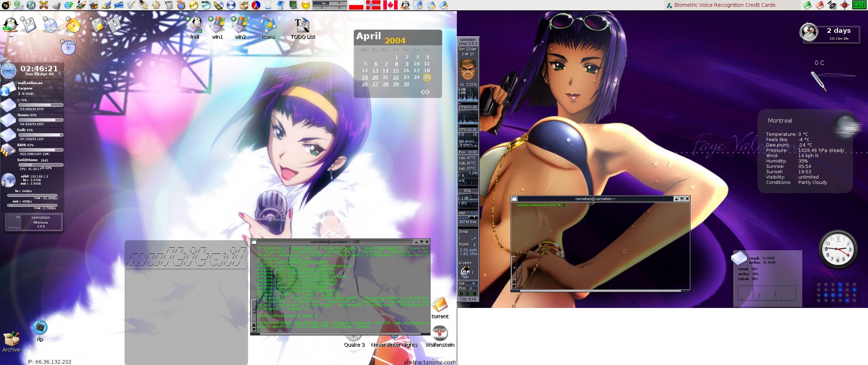
Task: Click the black bomb icon in top panel
Action: (x=6, y=5)
